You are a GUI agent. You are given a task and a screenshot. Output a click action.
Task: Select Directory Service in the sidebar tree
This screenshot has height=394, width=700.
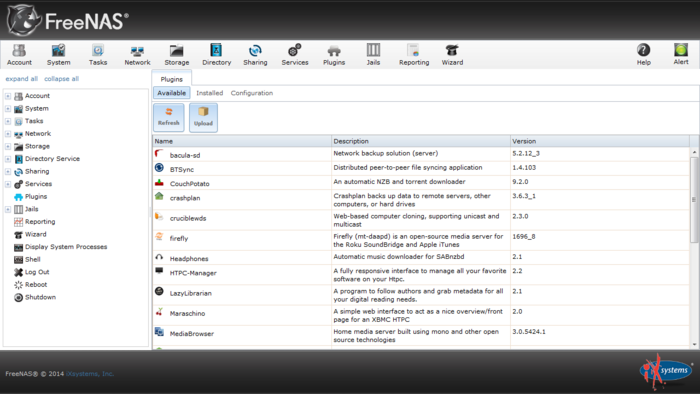52,159
